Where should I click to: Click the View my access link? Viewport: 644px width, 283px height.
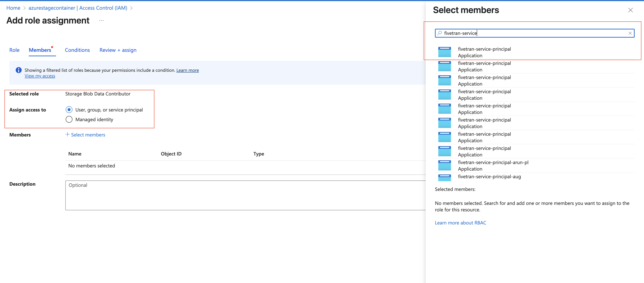click(40, 76)
